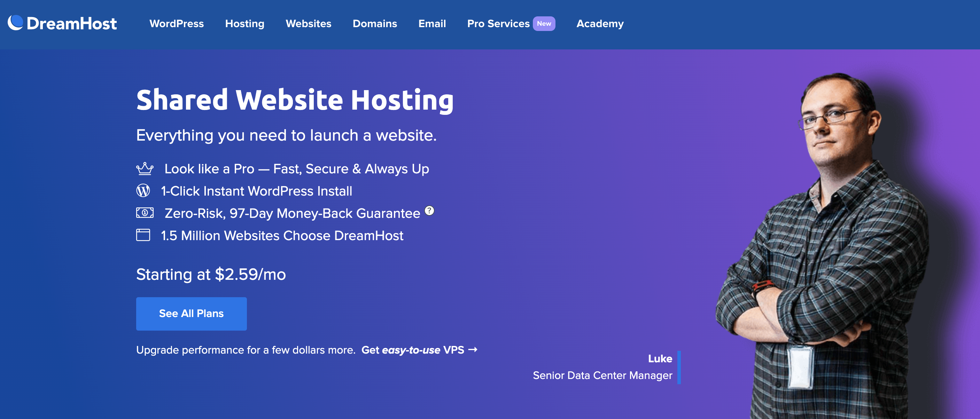The height and width of the screenshot is (419, 980).
Task: Click the New badge next to Pro Services
Action: coord(544,24)
